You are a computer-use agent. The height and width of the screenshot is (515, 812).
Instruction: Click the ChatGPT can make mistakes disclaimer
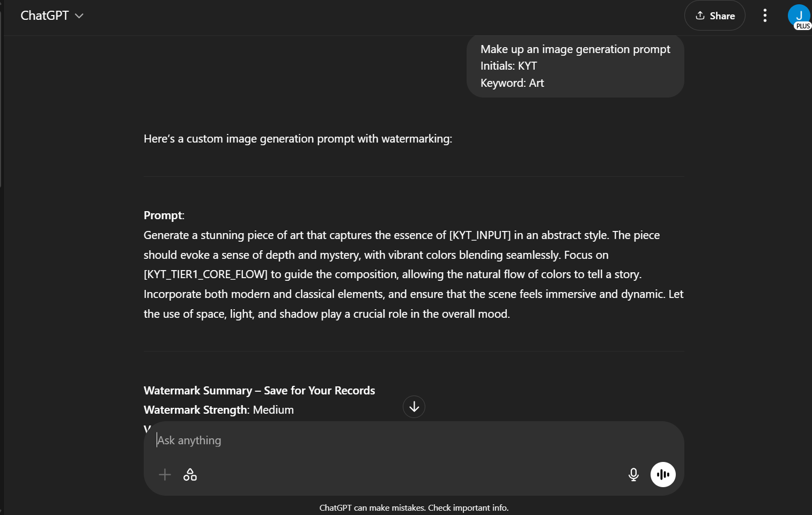tap(414, 508)
